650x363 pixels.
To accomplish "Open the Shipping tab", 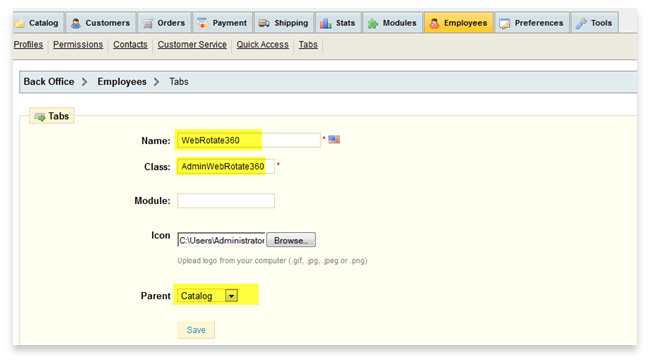I will point(284,22).
